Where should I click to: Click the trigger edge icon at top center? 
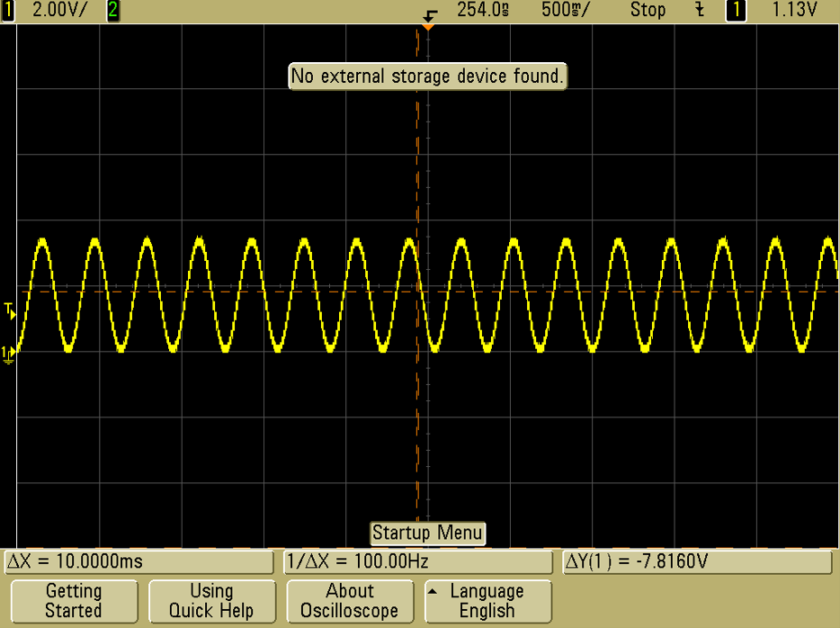[430, 14]
